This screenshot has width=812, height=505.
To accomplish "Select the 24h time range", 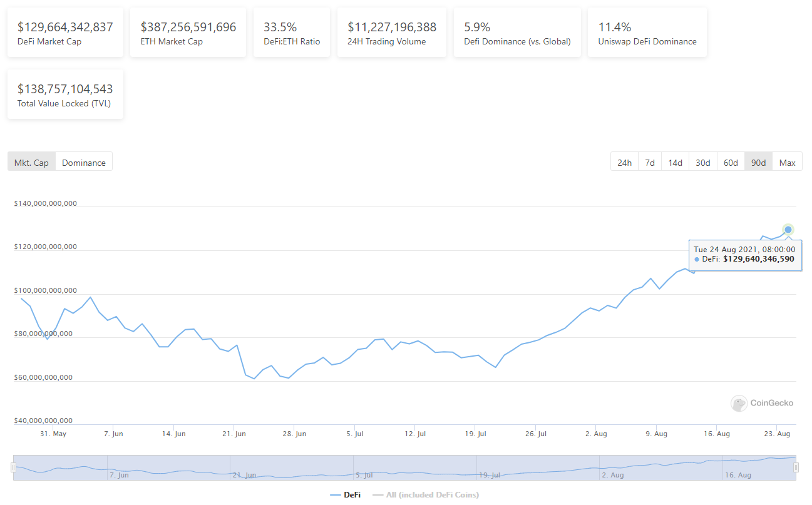I will (624, 162).
